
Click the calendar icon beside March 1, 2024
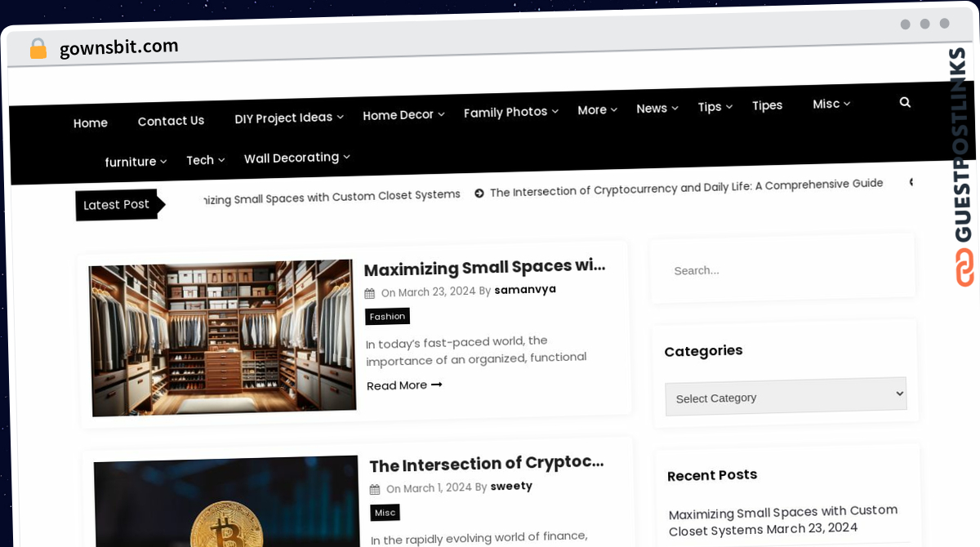click(x=375, y=489)
